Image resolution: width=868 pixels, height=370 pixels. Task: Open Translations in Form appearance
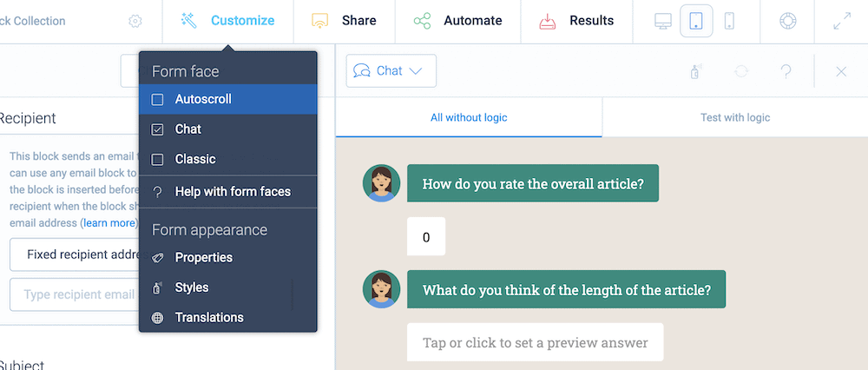pyautogui.click(x=228, y=317)
